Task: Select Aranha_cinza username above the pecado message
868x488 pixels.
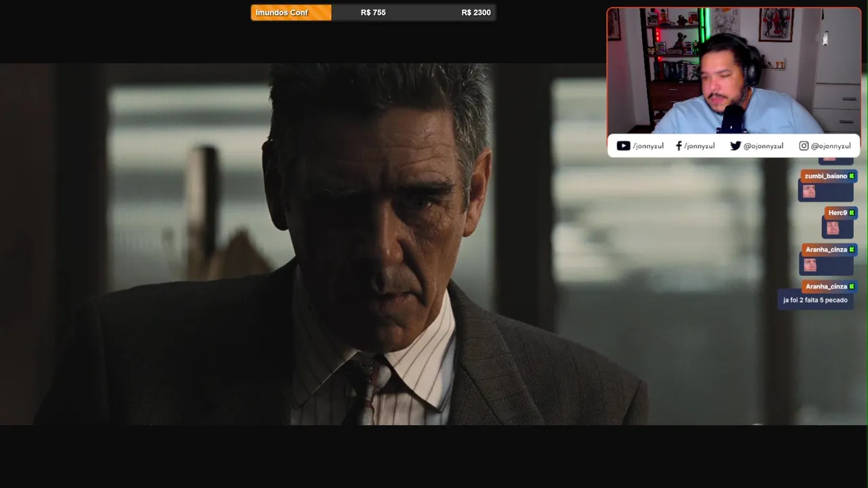Action: 826,287
